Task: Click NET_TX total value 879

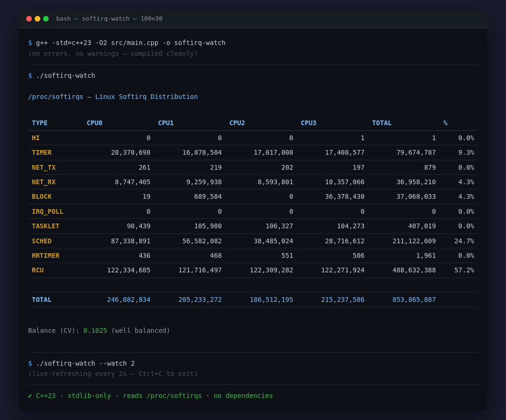Action: [x=430, y=167]
